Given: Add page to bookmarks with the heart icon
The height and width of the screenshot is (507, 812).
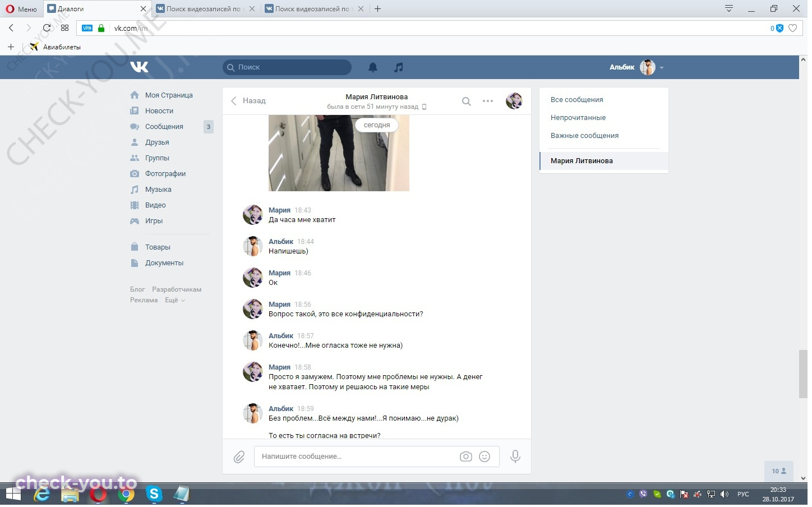Looking at the screenshot, I should (793, 28).
